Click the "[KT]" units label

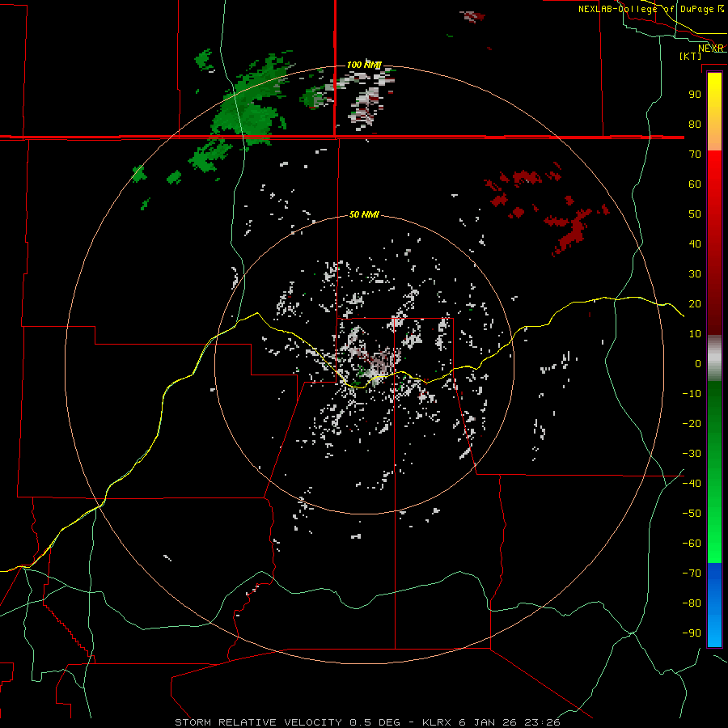click(x=691, y=56)
